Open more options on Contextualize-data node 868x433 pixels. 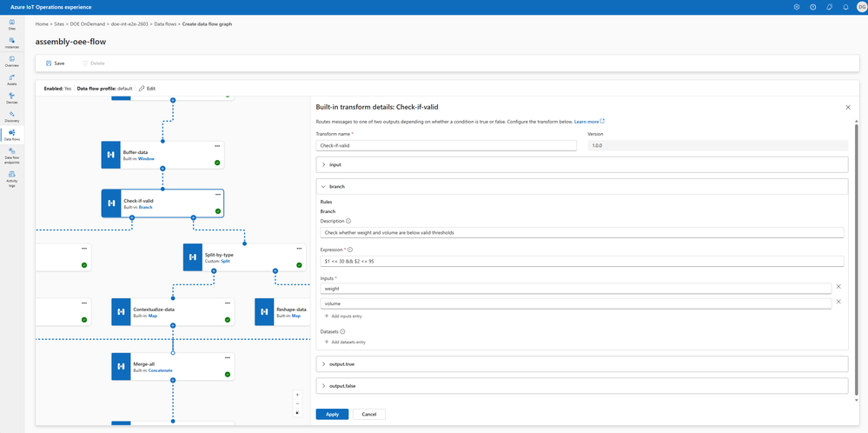(x=228, y=303)
